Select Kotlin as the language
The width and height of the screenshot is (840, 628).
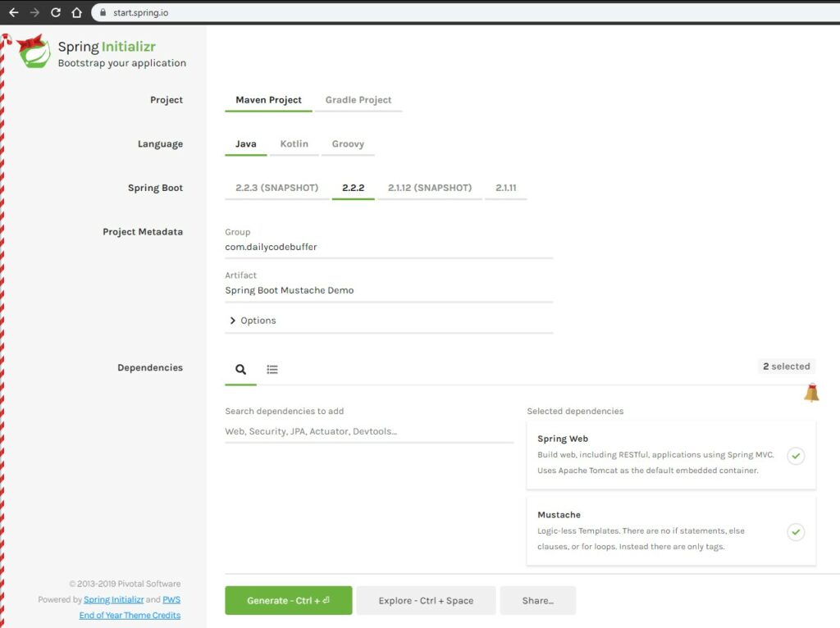294,144
